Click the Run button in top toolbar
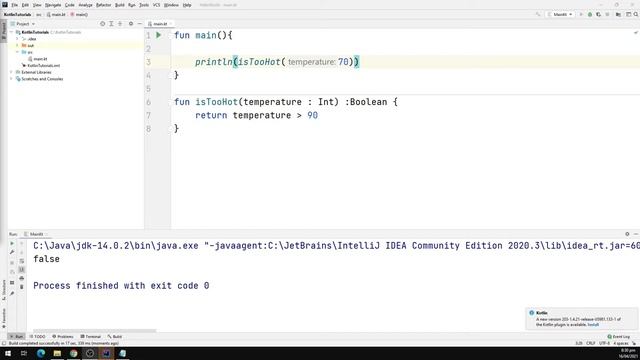The image size is (640, 360). pos(581,14)
